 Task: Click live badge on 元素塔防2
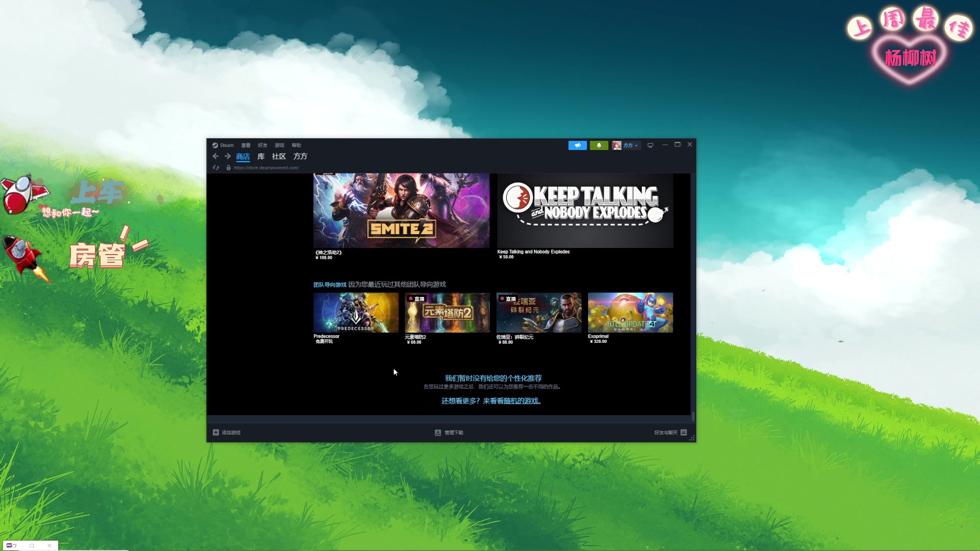point(416,299)
